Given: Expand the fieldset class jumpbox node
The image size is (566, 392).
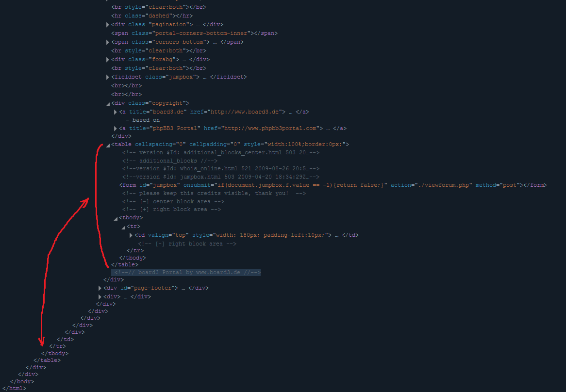Looking at the screenshot, I should click(108, 77).
